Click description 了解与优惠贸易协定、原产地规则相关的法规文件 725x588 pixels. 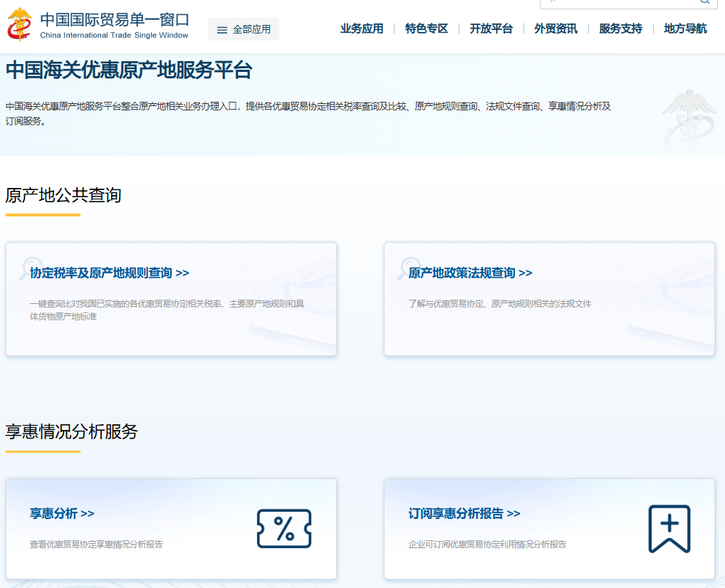click(500, 304)
